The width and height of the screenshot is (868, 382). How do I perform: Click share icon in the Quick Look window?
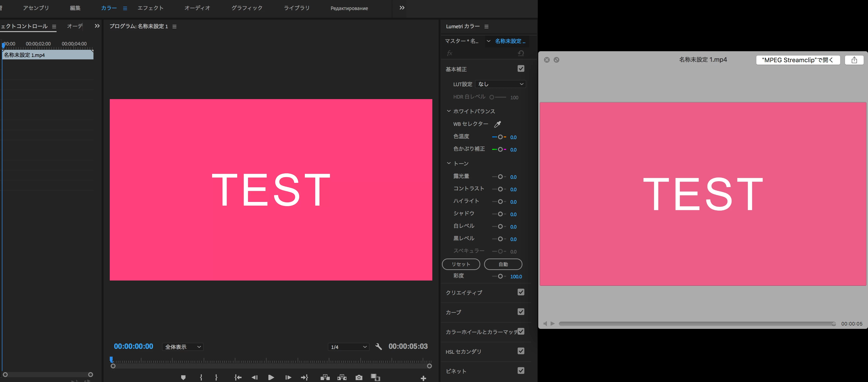click(x=854, y=60)
